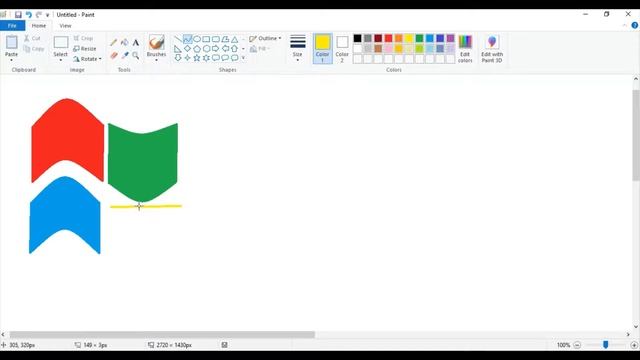Select the Eraser tool
640x360 pixels.
(x=113, y=55)
